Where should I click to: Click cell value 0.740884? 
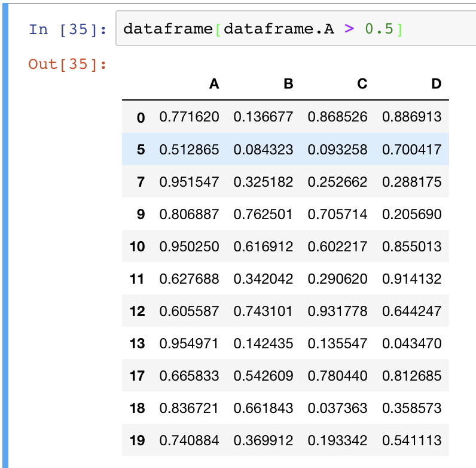pos(189,440)
